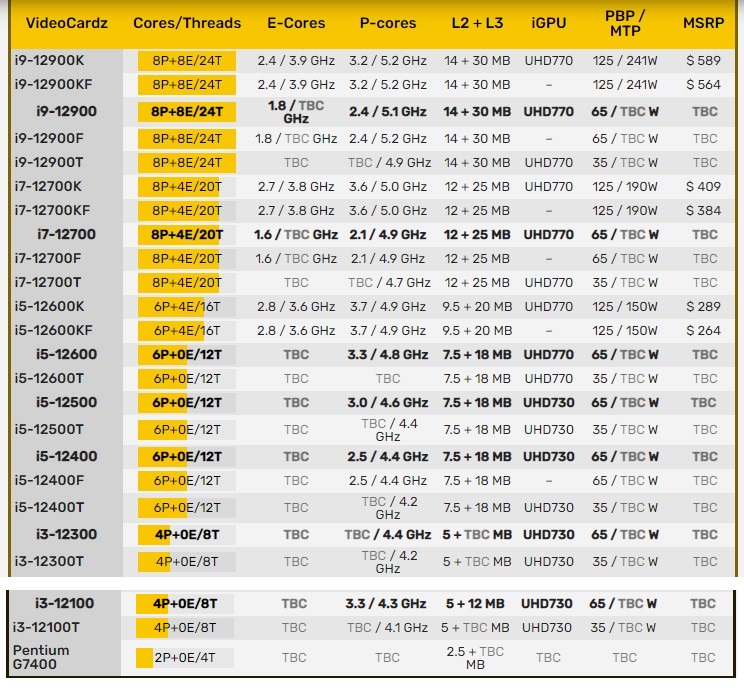Click 125 / 241W in i9-12900K row

(625, 60)
